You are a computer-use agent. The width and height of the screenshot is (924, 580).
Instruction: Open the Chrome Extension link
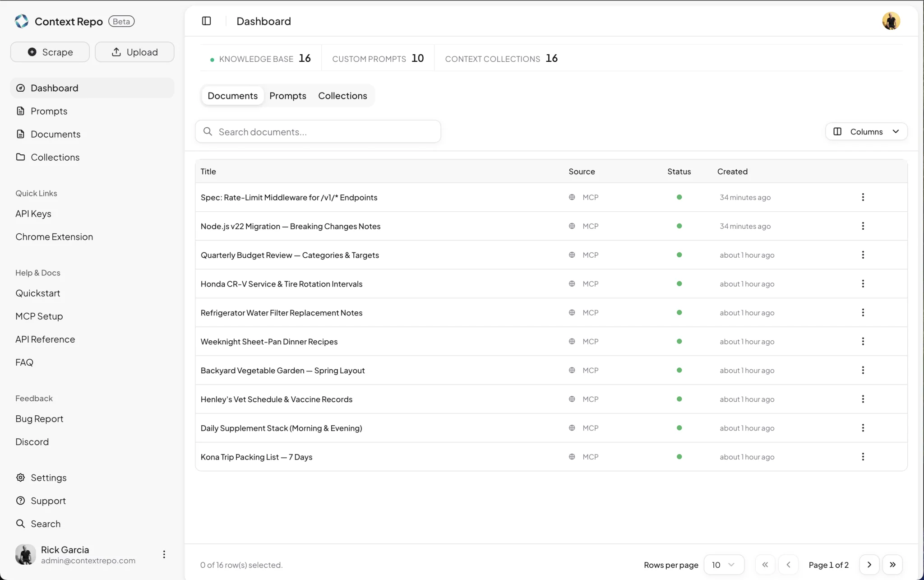coord(54,237)
